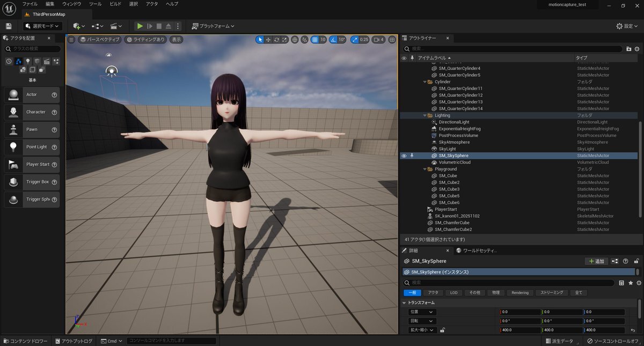This screenshot has height=346, width=644.
Task: Click the Save icon in main toolbar
Action: tap(9, 26)
